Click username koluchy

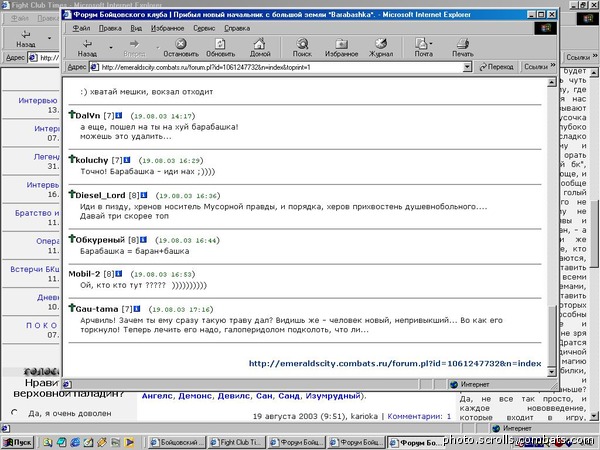pyautogui.click(x=92, y=160)
